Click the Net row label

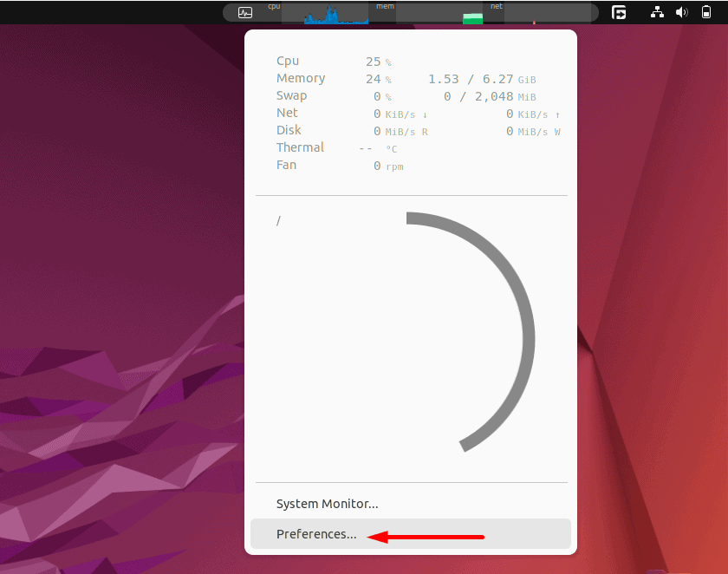[x=287, y=113]
